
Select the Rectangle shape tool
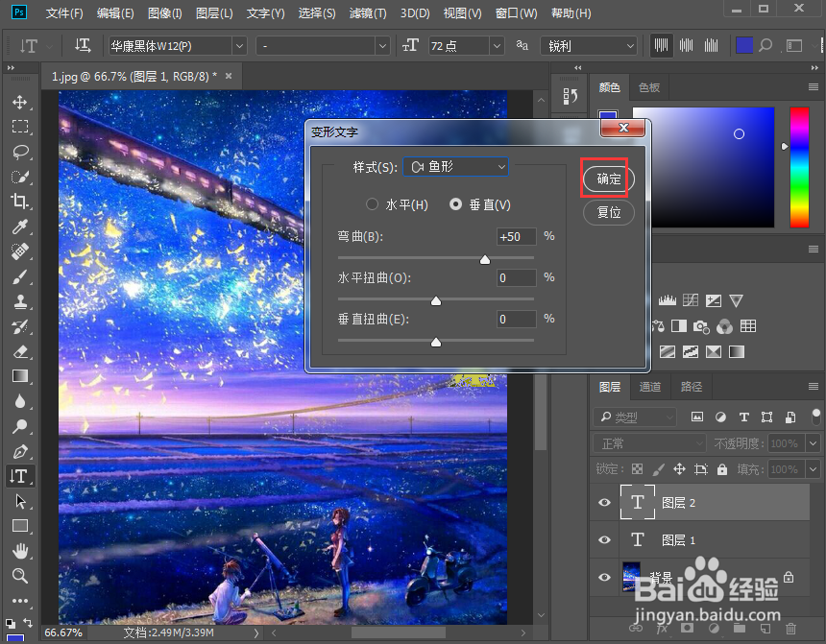pos(20,526)
